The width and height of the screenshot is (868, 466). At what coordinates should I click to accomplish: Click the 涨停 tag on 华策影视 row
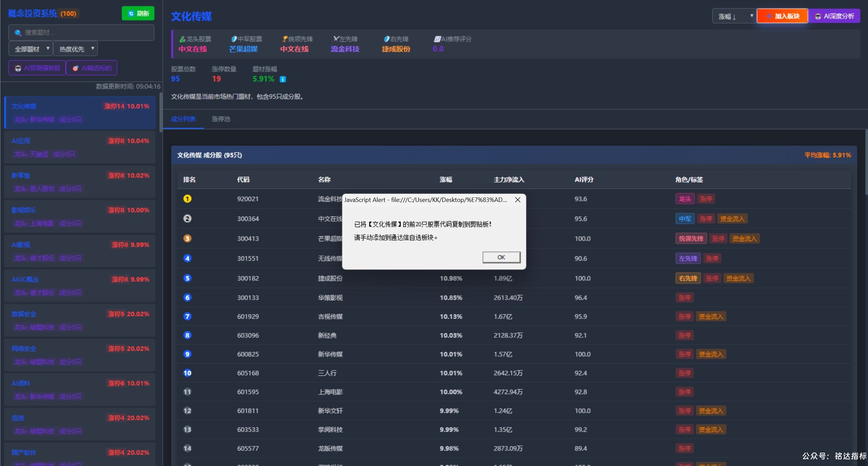(684, 298)
